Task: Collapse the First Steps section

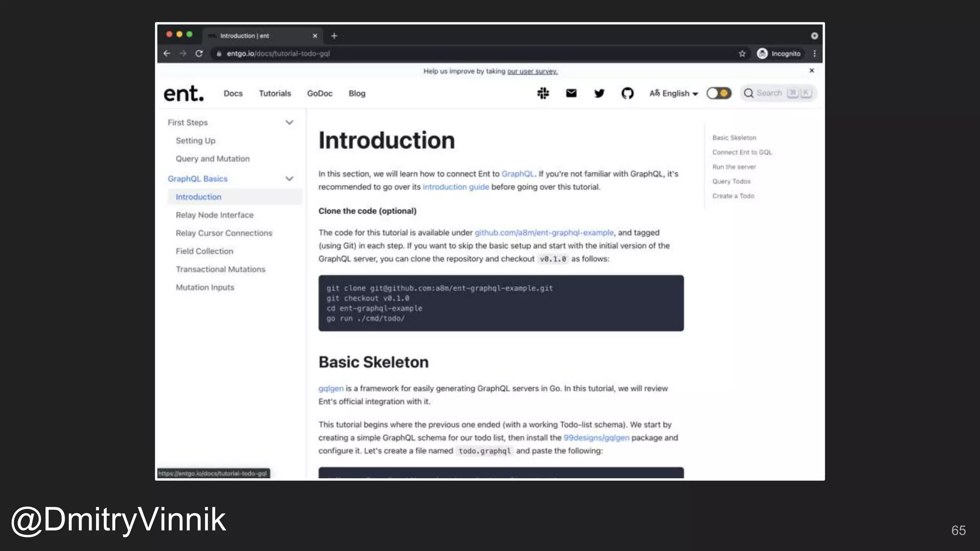Action: pos(289,122)
